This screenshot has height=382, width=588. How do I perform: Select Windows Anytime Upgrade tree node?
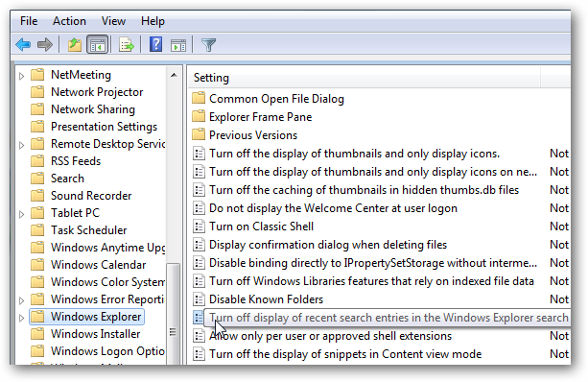[108, 248]
